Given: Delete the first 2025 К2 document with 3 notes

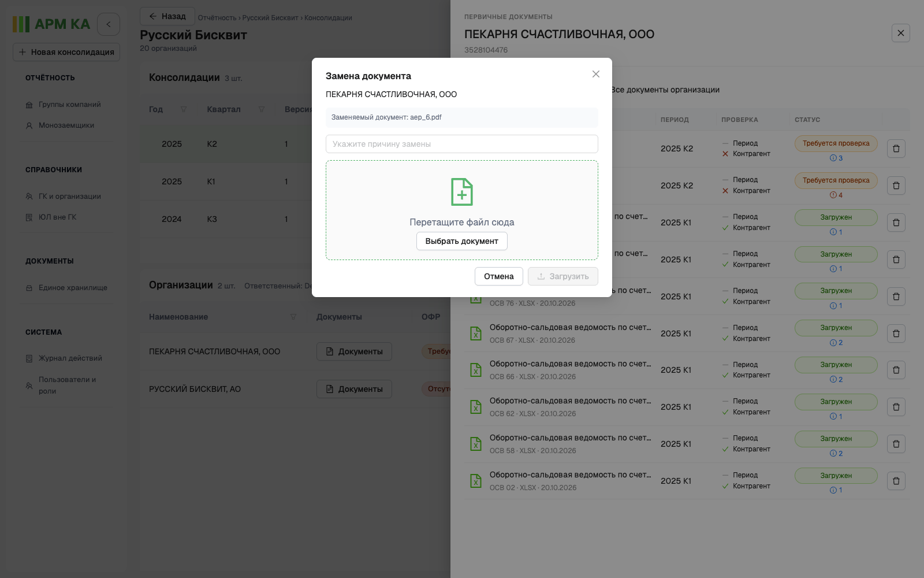Looking at the screenshot, I should [x=896, y=149].
